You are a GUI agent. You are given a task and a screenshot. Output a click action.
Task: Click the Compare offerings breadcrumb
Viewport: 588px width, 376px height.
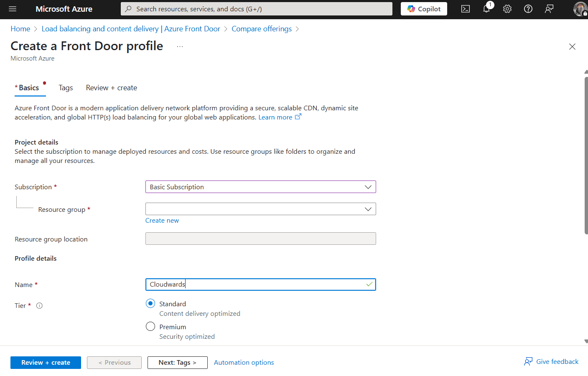(x=262, y=29)
